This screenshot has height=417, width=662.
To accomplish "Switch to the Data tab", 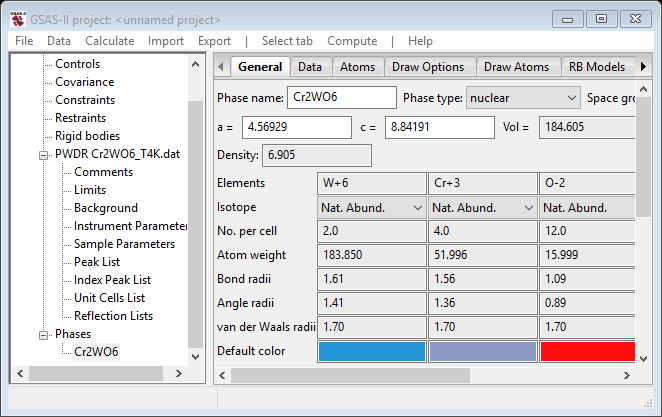I will [x=310, y=67].
